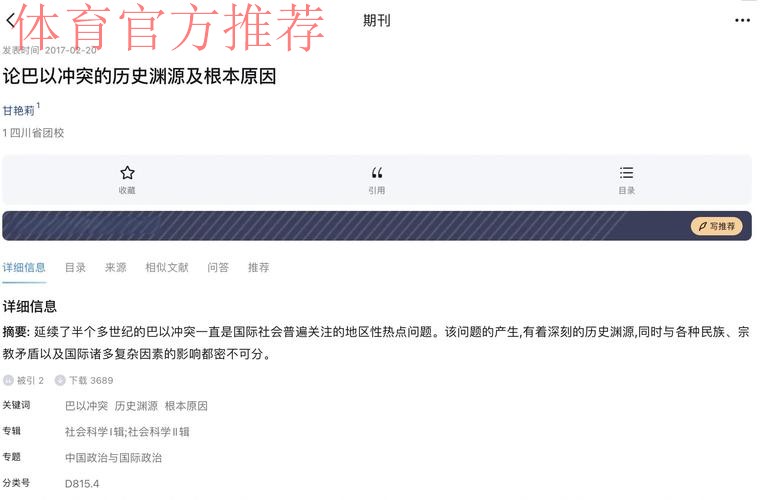Go back using the left arrow icon
Screen dimensions: 764x500
(x=10, y=20)
